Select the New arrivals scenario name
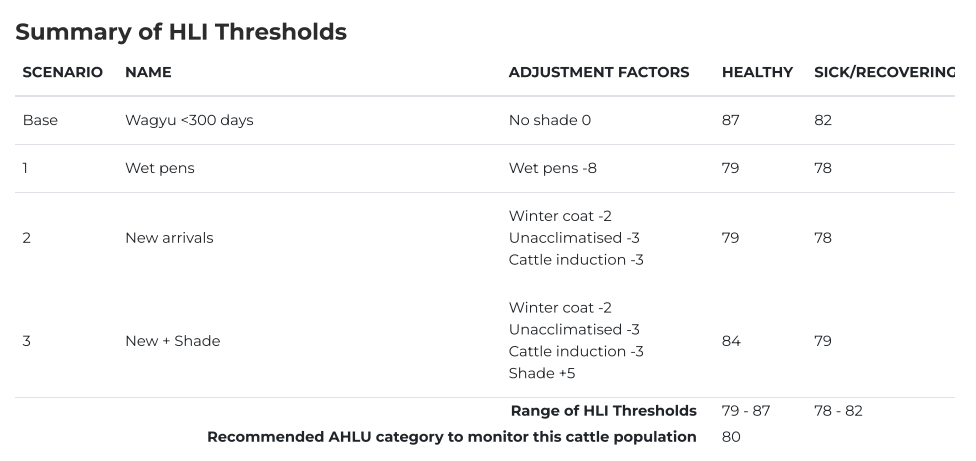The width and height of the screenshot is (976, 461). 169,238
